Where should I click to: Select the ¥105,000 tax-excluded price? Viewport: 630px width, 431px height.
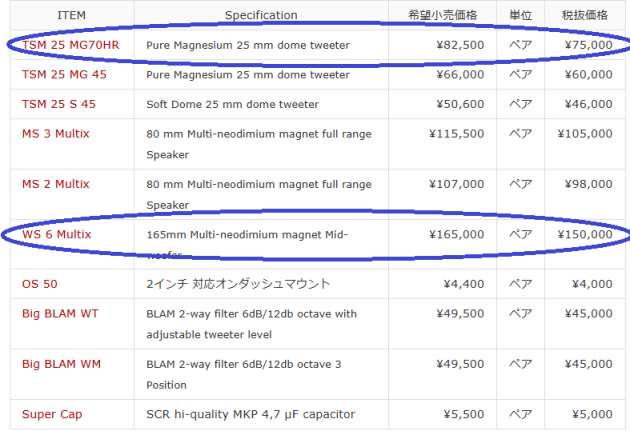click(x=585, y=134)
